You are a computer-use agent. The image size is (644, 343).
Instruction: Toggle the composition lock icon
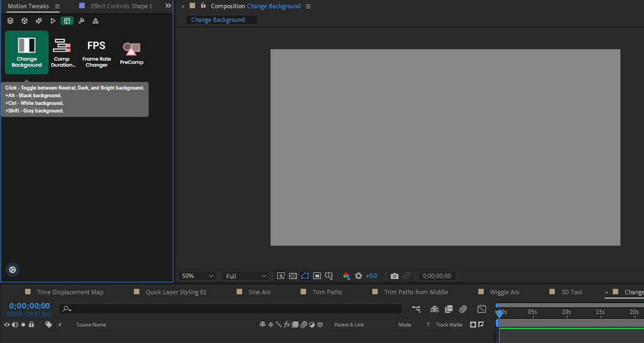pyautogui.click(x=203, y=6)
